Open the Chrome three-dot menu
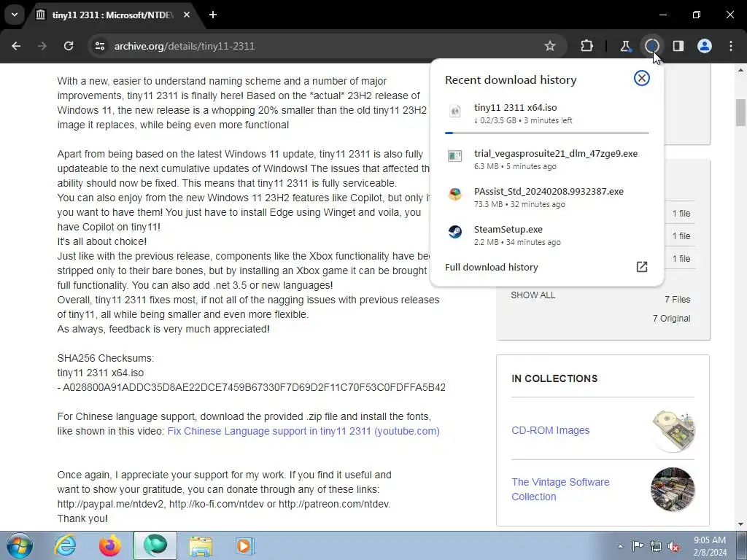 tap(731, 46)
